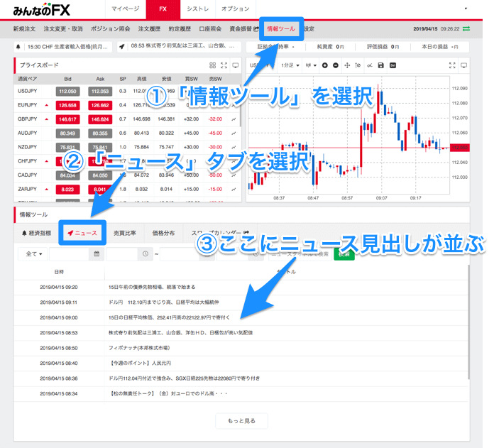Click the black square icon after the save icon
The height and width of the screenshot is (448, 494).
[x=393, y=65]
